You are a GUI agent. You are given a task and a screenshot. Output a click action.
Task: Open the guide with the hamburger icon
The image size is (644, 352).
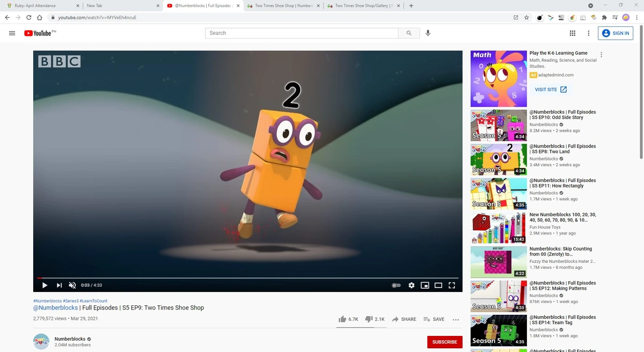click(x=12, y=33)
